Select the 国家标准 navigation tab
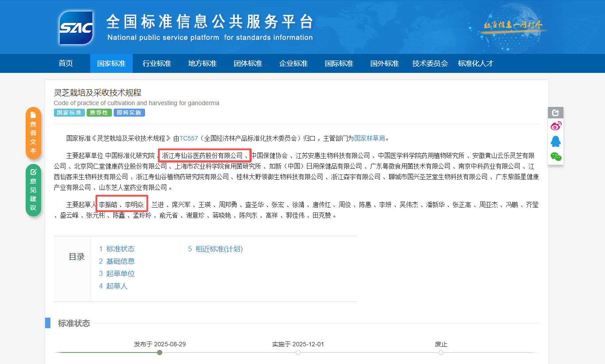 click(x=111, y=63)
